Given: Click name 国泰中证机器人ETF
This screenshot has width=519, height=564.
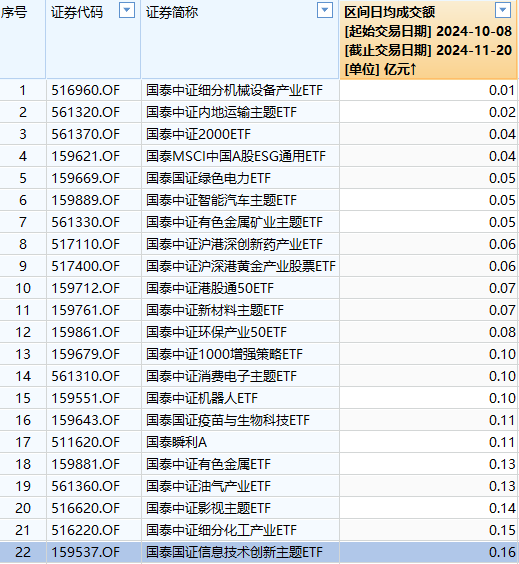Looking at the screenshot, I should tap(202, 398).
